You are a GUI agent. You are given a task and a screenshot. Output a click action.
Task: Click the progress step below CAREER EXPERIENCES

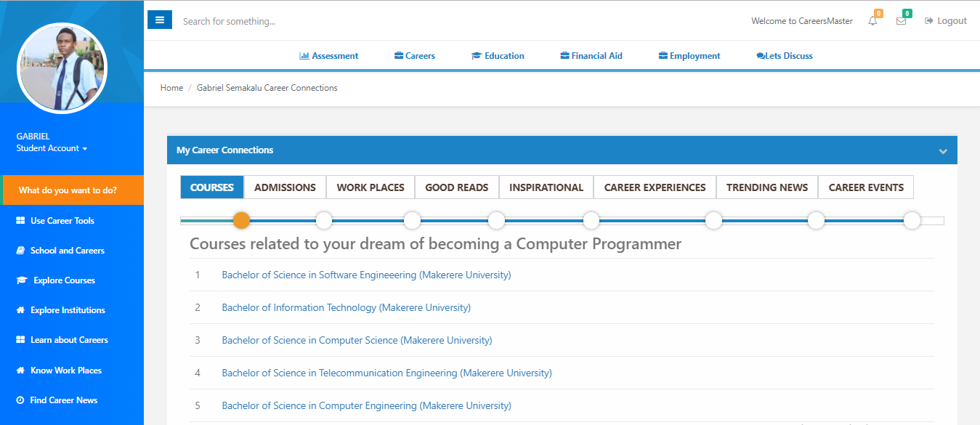coord(713,220)
